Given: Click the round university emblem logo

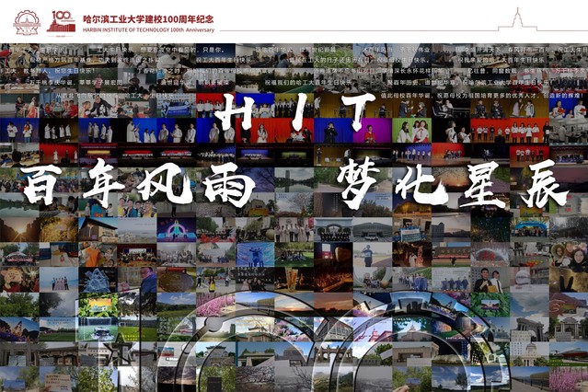Looking at the screenshot, I should click(x=27, y=22).
